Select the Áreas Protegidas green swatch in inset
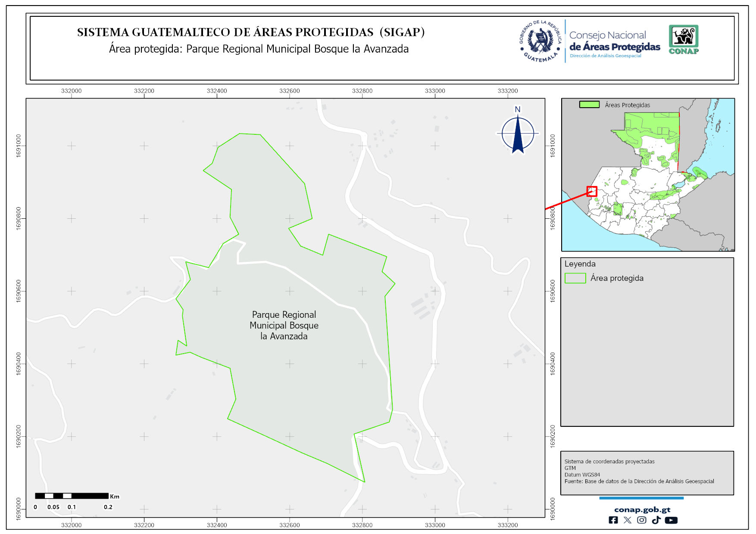Viewport: 756px width, 534px height. (x=589, y=105)
